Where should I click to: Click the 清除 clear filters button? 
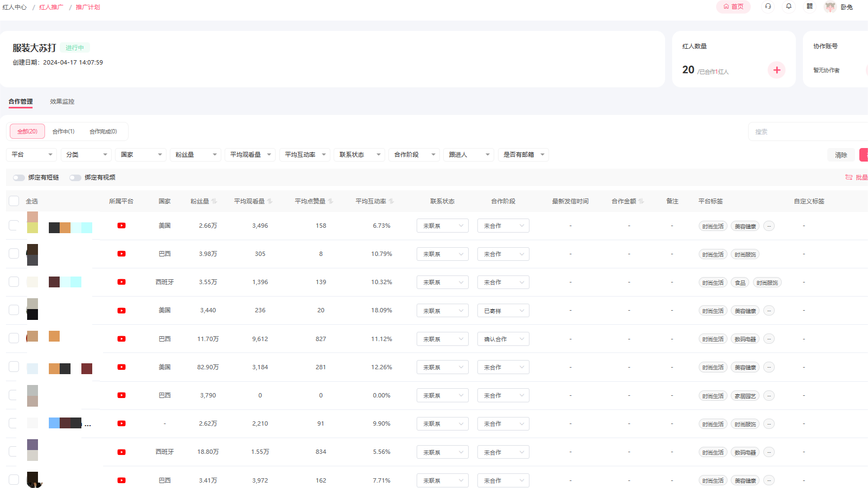pos(841,155)
